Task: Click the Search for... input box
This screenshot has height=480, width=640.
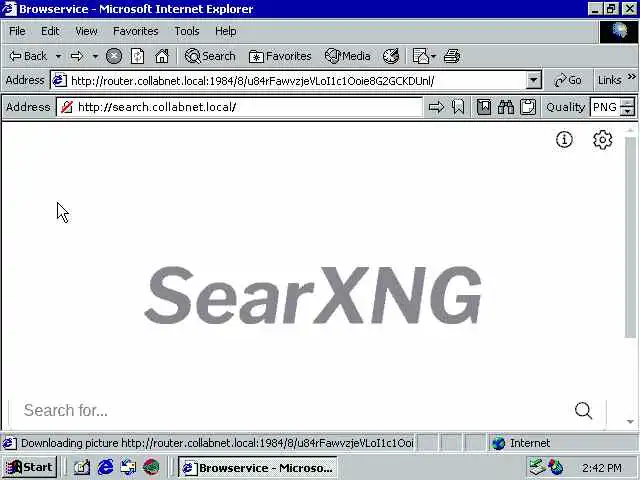Action: coord(290,410)
